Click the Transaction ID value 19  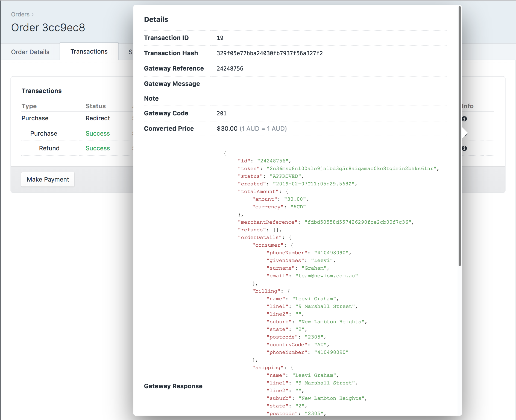(x=220, y=38)
